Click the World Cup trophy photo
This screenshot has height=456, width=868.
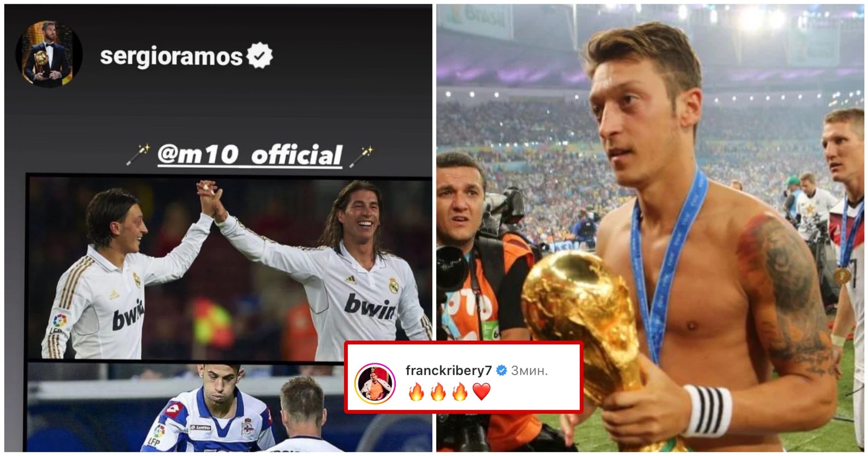coord(650,228)
